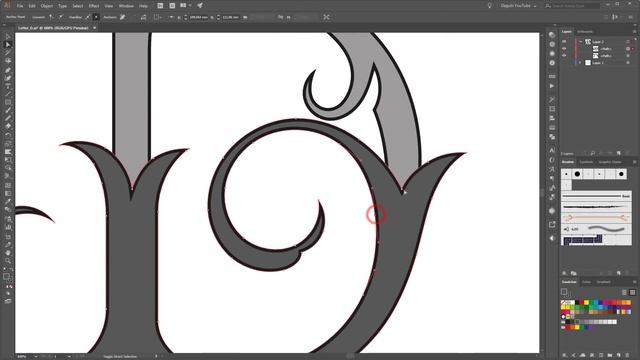This screenshot has height=360, width=640.
Task: Click Layer 2 target circle
Action: pyautogui.click(x=628, y=42)
